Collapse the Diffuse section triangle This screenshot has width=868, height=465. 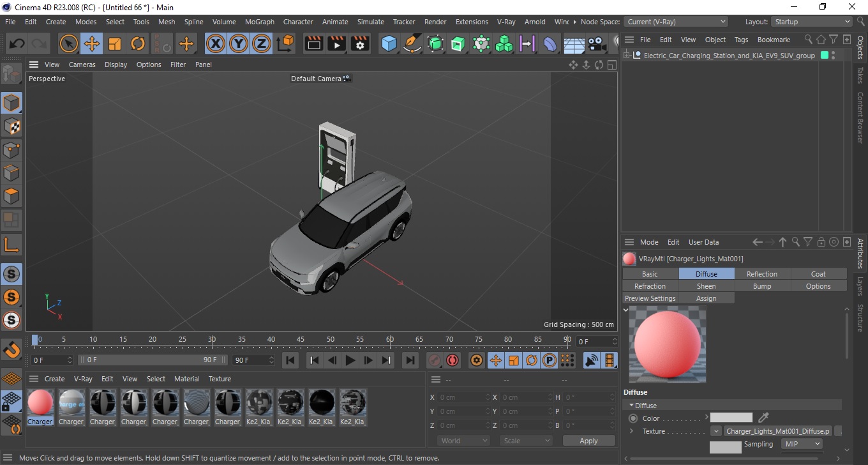631,406
